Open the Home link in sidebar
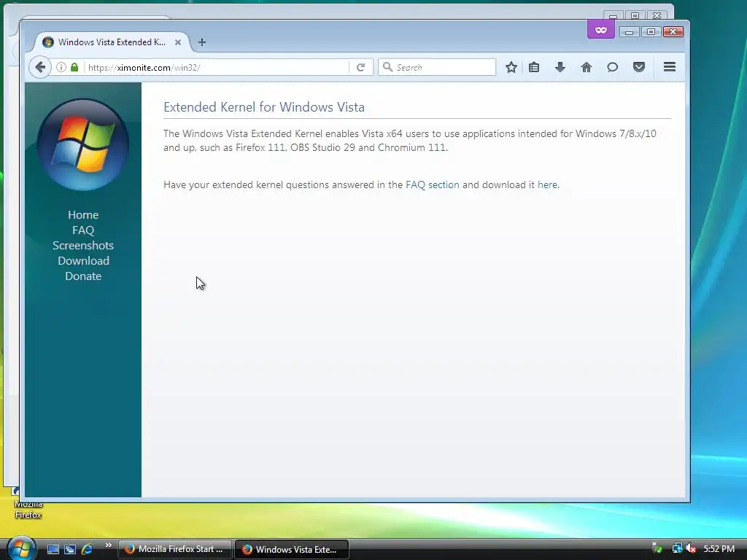747x560 pixels. [x=83, y=215]
